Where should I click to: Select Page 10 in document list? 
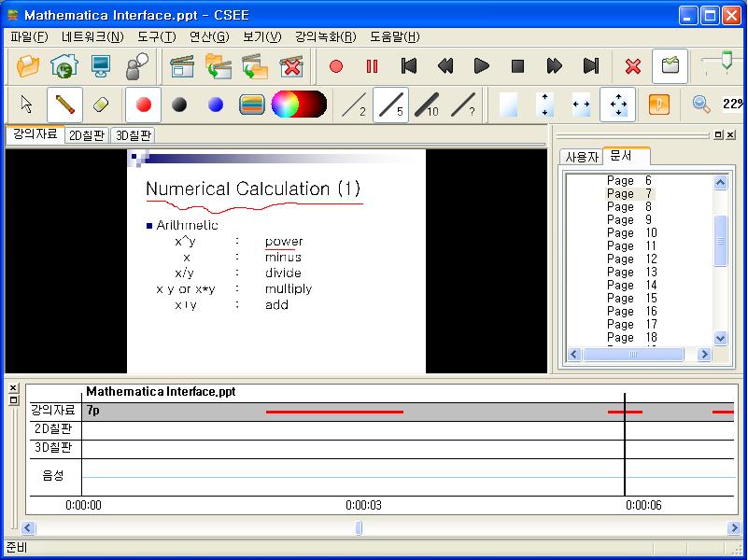click(632, 233)
